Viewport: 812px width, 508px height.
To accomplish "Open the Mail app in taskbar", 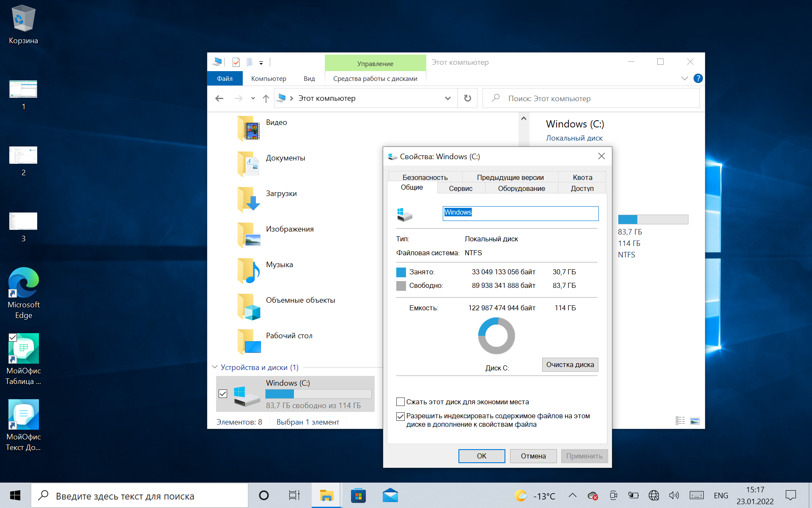I will [390, 495].
